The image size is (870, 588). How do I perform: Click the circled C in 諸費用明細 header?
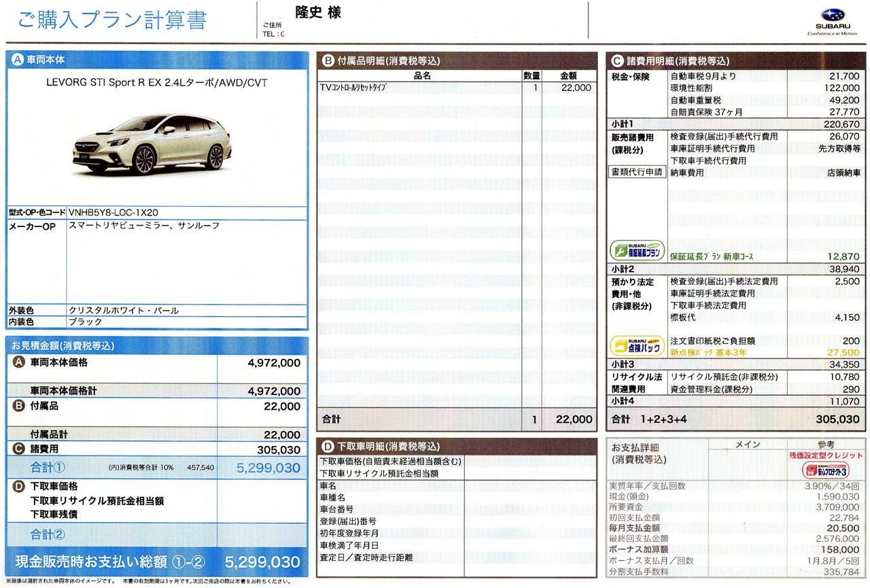tap(618, 61)
